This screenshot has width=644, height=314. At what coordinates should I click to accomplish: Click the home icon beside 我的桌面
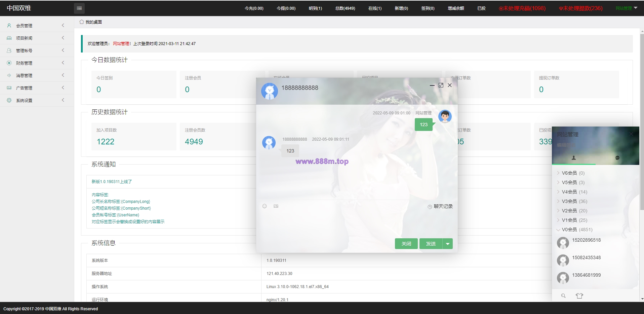click(82, 22)
